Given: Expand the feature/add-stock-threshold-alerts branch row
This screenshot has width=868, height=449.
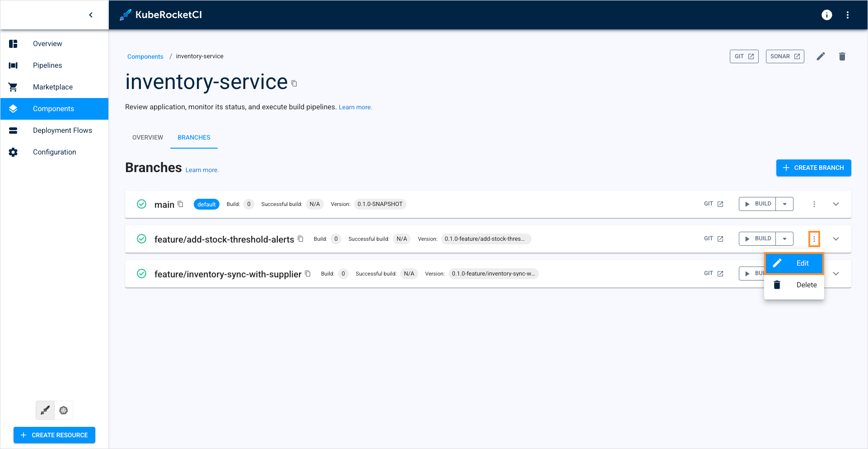Looking at the screenshot, I should pos(835,239).
